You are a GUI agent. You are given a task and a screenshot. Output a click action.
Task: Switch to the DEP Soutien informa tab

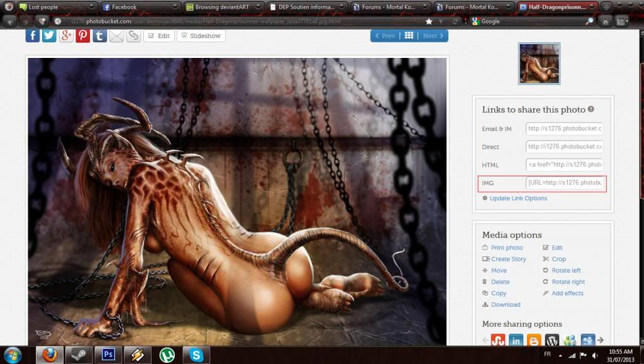307,7
